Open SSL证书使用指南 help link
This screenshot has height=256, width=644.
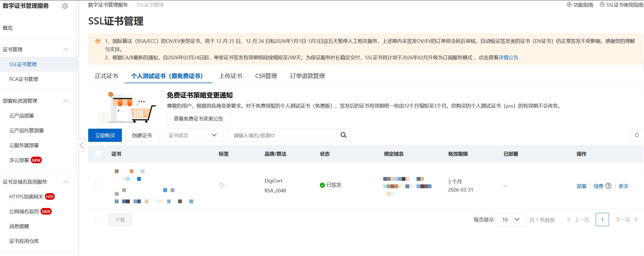621,5
